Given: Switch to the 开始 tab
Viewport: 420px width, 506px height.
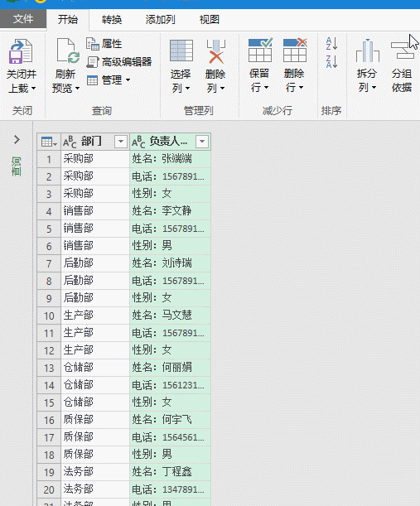Looking at the screenshot, I should (68, 19).
